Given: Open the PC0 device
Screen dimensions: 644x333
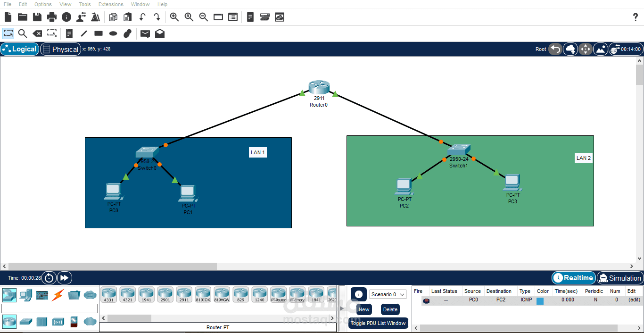Looking at the screenshot, I should pos(113,191).
